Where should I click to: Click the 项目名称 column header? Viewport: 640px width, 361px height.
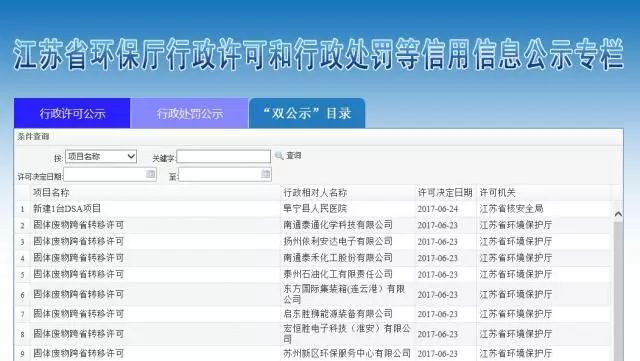coord(51,192)
